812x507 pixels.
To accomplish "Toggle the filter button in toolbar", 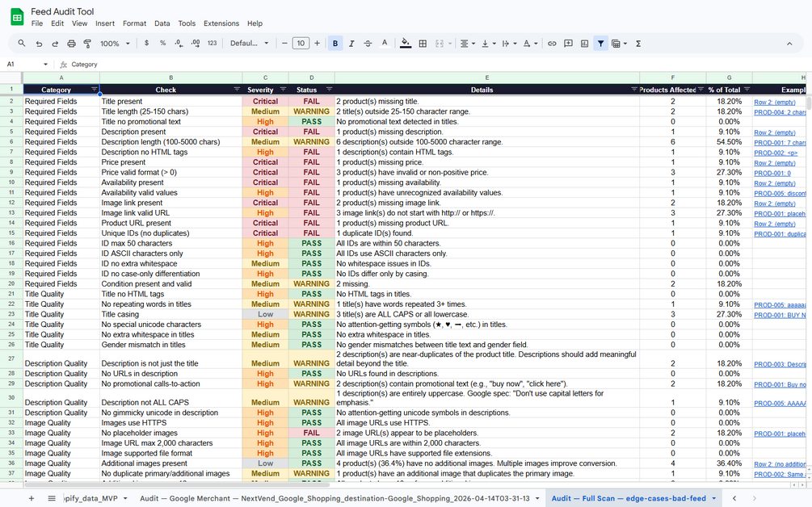I will coord(600,44).
